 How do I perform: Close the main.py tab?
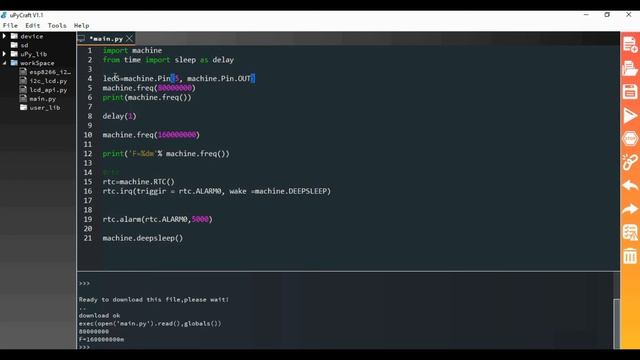[129, 38]
